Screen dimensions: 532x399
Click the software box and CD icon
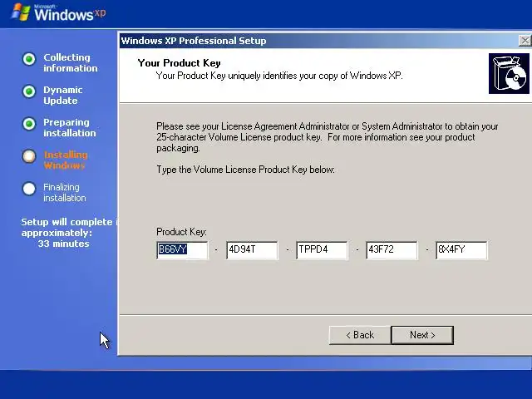[x=509, y=73]
